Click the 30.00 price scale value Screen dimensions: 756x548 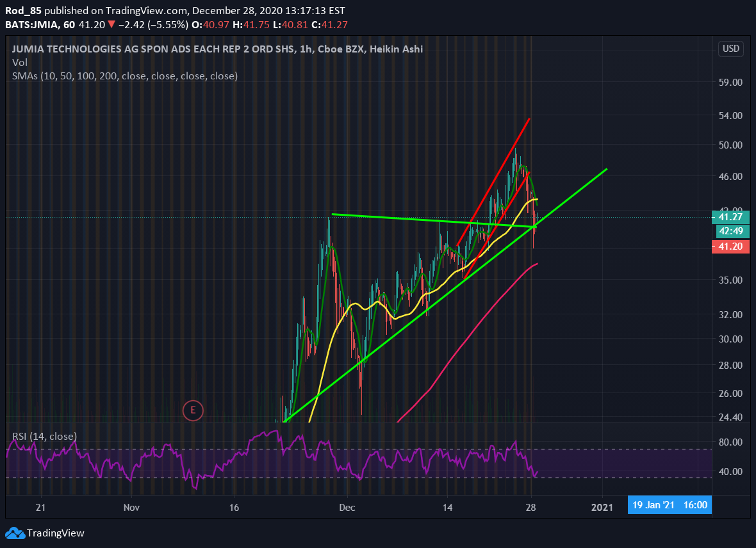[x=730, y=339]
